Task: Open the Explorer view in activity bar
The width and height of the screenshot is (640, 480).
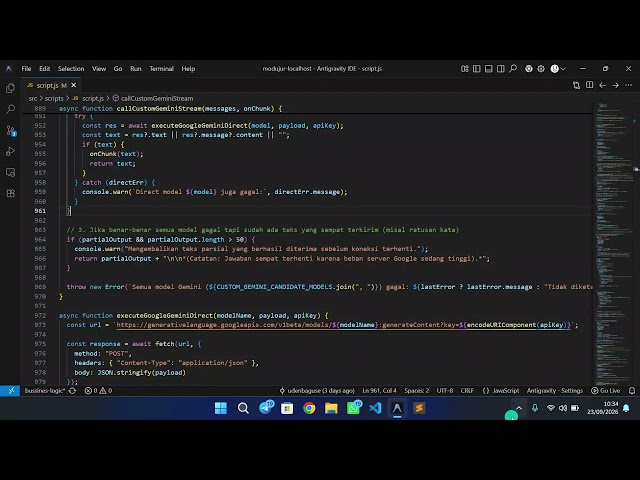Action: (11, 88)
